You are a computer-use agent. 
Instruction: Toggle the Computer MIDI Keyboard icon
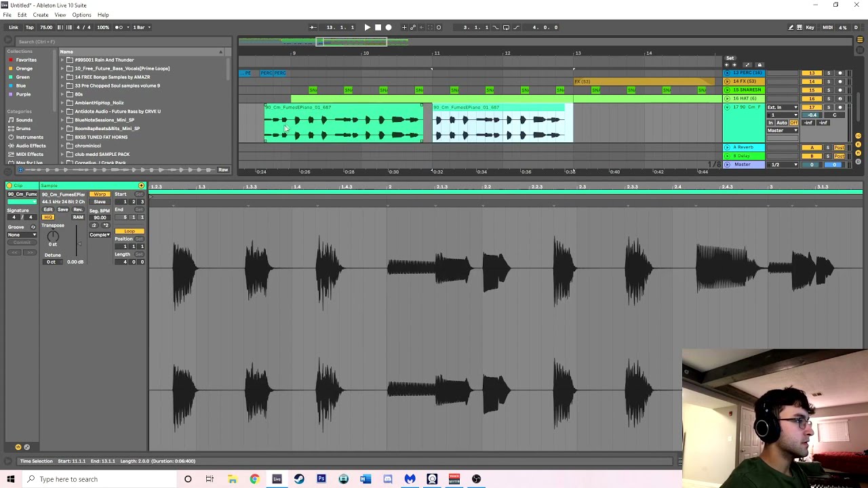(x=800, y=27)
